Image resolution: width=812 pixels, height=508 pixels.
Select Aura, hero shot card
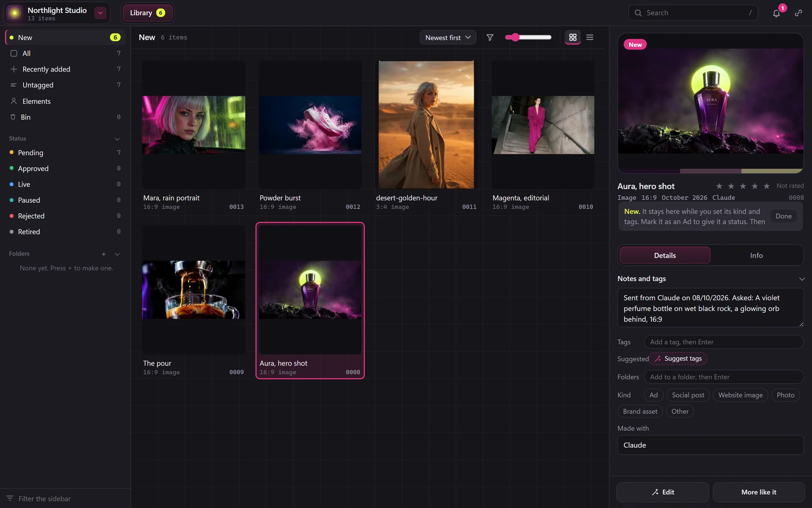click(x=310, y=301)
